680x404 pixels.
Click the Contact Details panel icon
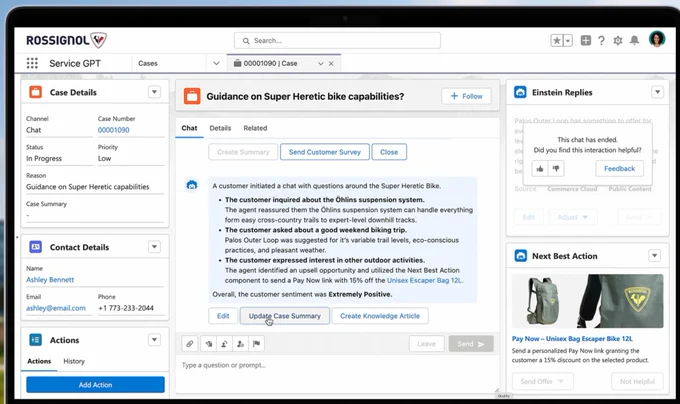[36, 247]
